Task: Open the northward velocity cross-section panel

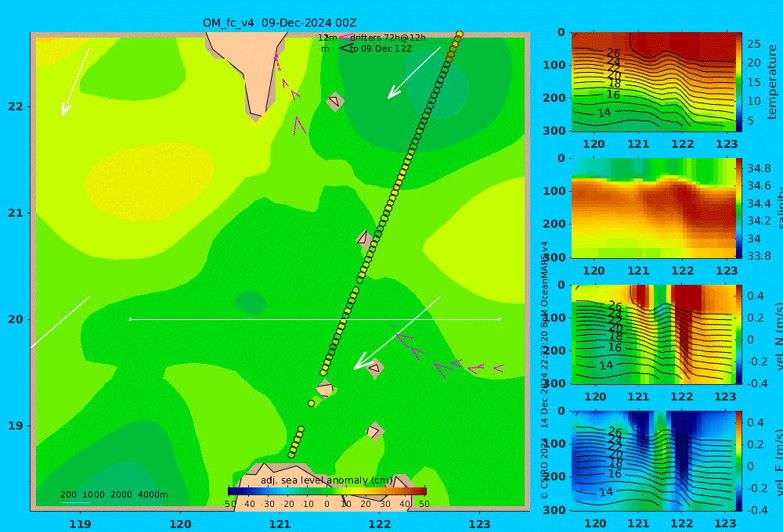Action: tap(653, 334)
